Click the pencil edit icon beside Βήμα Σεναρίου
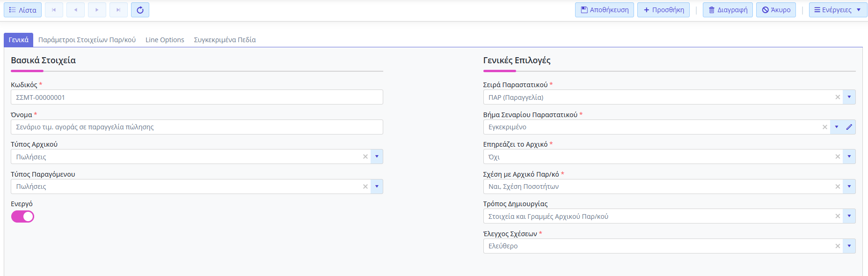Viewport: 868px width, 276px height. [849, 127]
